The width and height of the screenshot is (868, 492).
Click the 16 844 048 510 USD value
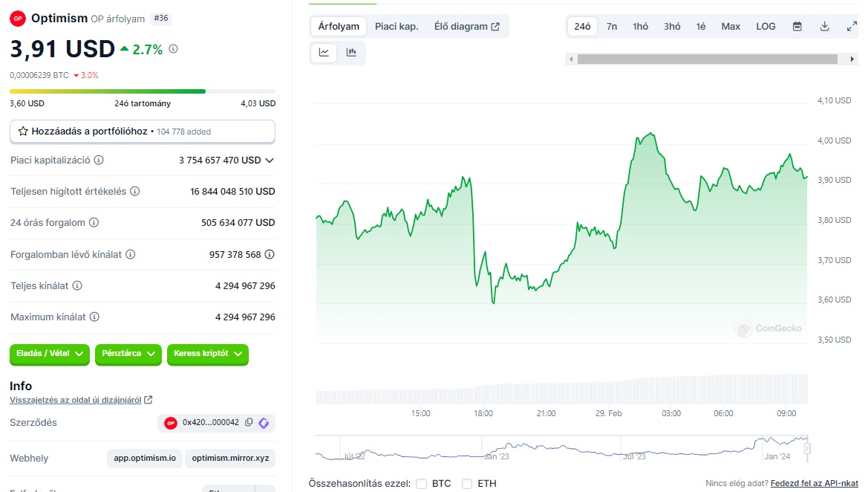232,191
